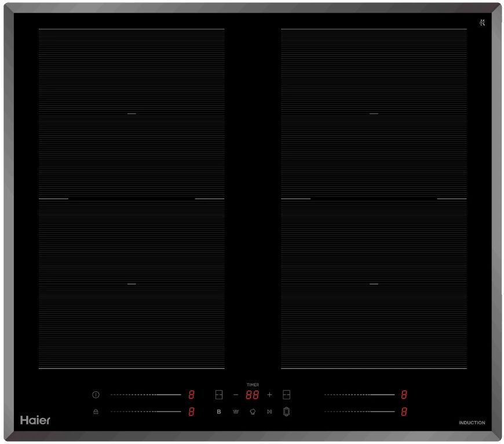Click the Haier brand logo
Screen dimensions: 504x444
coord(35,420)
